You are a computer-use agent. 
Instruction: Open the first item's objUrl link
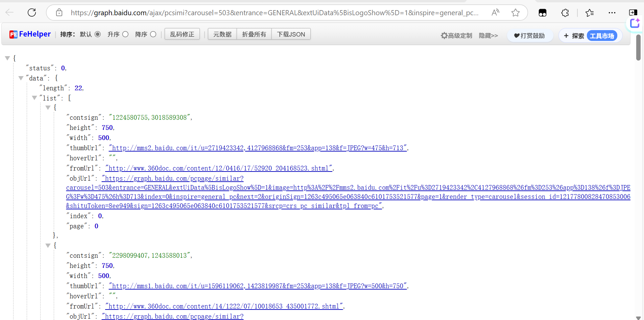(348, 192)
